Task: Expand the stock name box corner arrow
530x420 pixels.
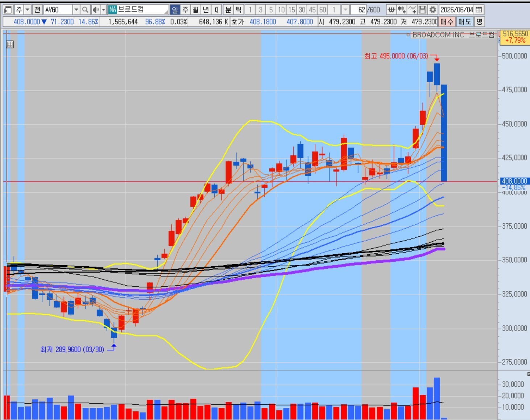Action: (166, 12)
